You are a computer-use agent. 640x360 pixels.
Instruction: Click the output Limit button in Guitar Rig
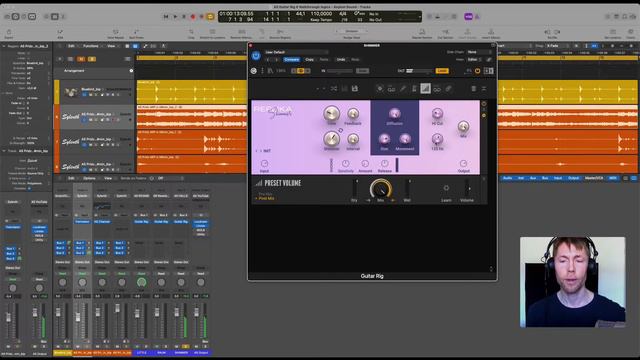coord(442,71)
